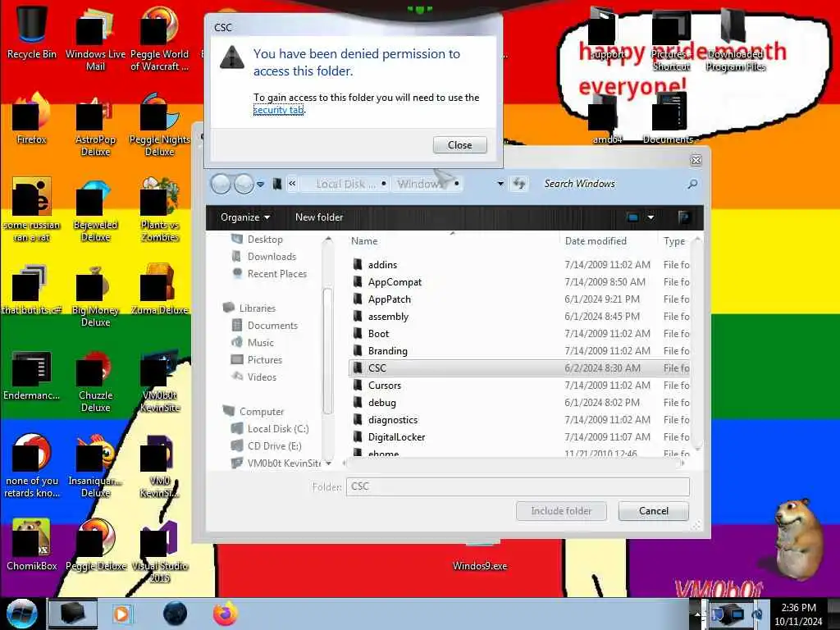Open the Start menu orb
The height and width of the screenshot is (630, 840).
(21, 614)
